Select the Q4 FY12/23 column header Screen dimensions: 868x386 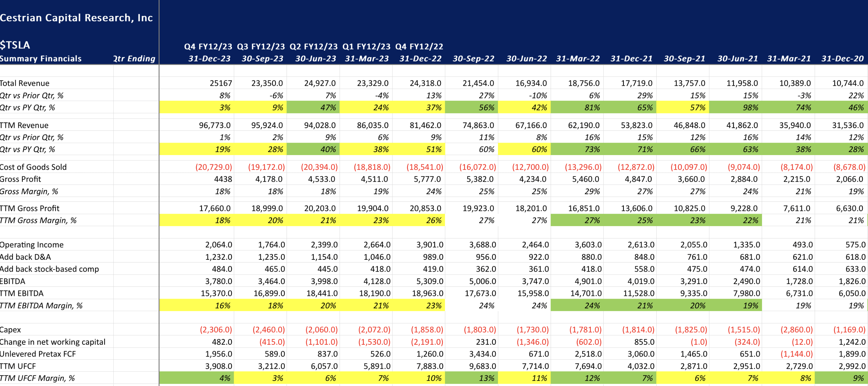pyautogui.click(x=208, y=46)
